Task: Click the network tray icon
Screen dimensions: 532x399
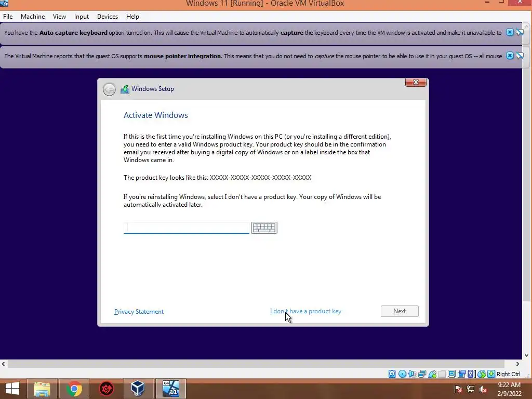Action: click(x=471, y=389)
